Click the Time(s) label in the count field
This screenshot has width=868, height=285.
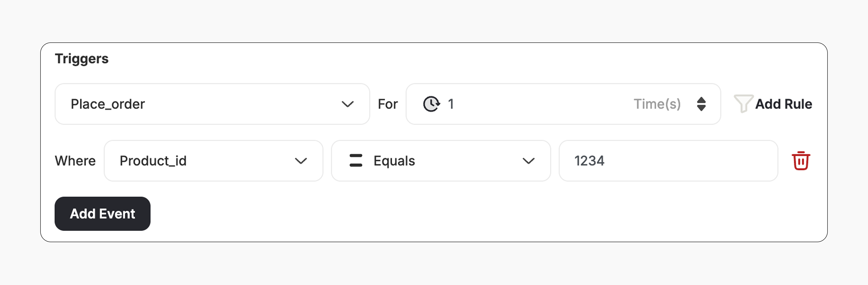click(x=657, y=104)
